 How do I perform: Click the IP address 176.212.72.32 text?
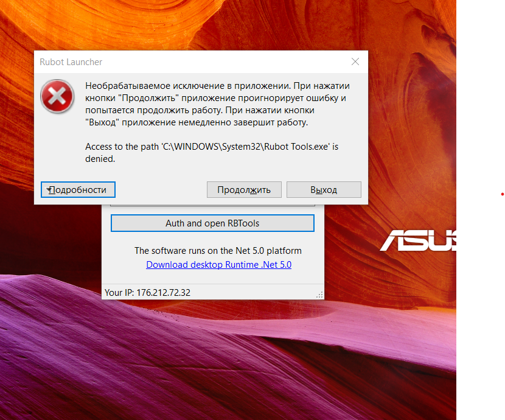163,292
